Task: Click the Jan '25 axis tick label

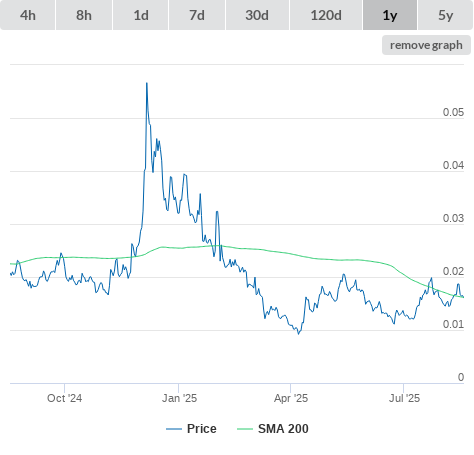Action: coord(179,398)
